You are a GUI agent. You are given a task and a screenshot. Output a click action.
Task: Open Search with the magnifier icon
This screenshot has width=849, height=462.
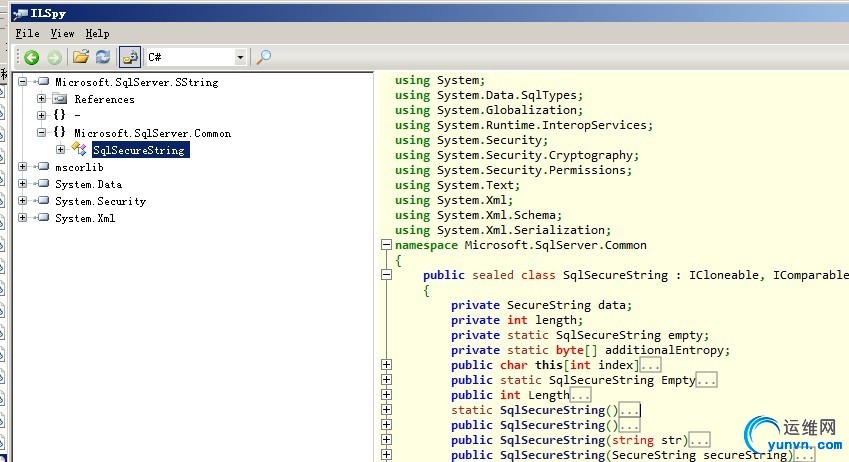(264, 58)
